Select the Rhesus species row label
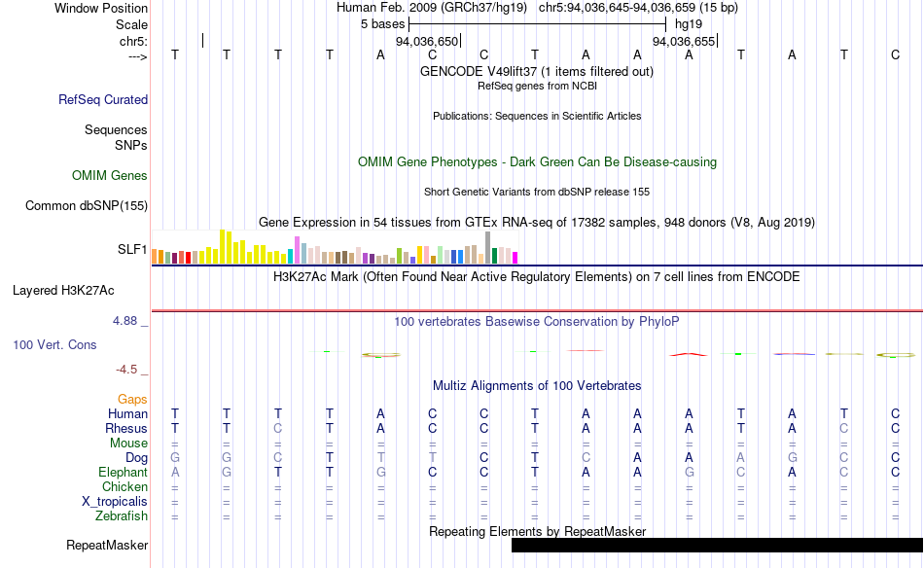Viewport: 924px width, 568px height. tap(126, 428)
